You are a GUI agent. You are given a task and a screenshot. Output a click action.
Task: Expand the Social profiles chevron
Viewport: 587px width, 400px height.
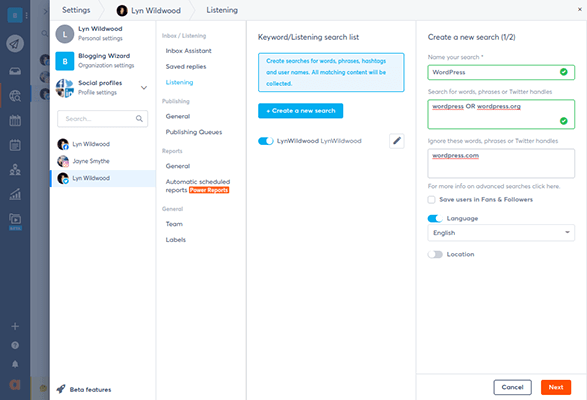click(144, 88)
